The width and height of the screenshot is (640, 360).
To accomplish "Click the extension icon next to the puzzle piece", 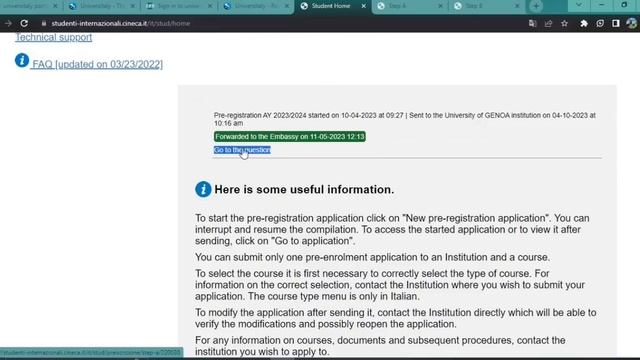I will pyautogui.click(x=600, y=24).
